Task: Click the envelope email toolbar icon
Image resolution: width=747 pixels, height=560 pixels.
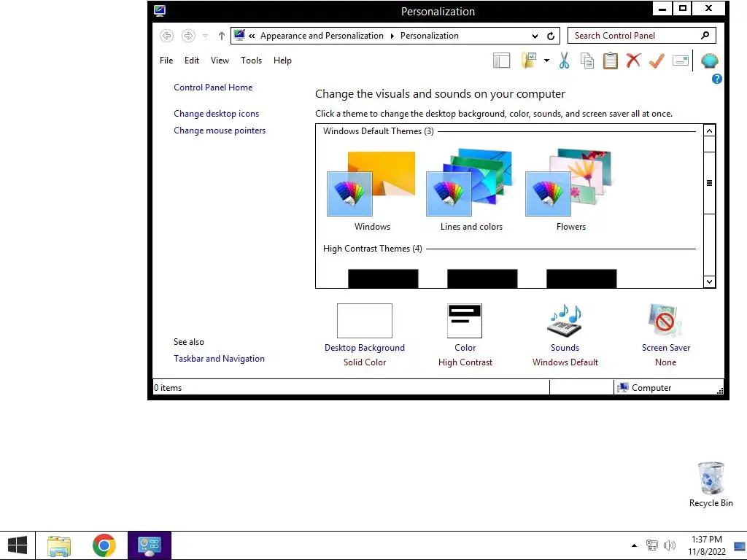Action: click(681, 61)
